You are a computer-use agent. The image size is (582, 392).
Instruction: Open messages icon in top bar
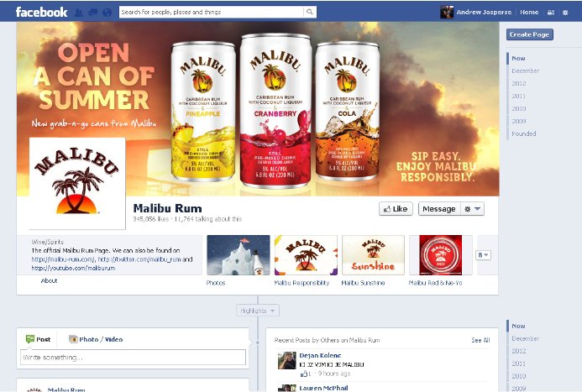(x=92, y=13)
